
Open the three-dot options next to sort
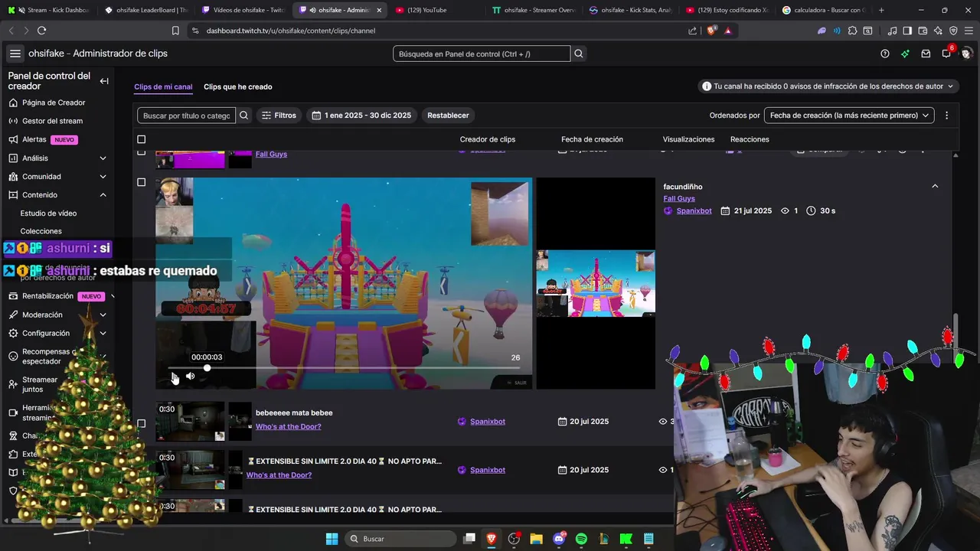pyautogui.click(x=946, y=116)
